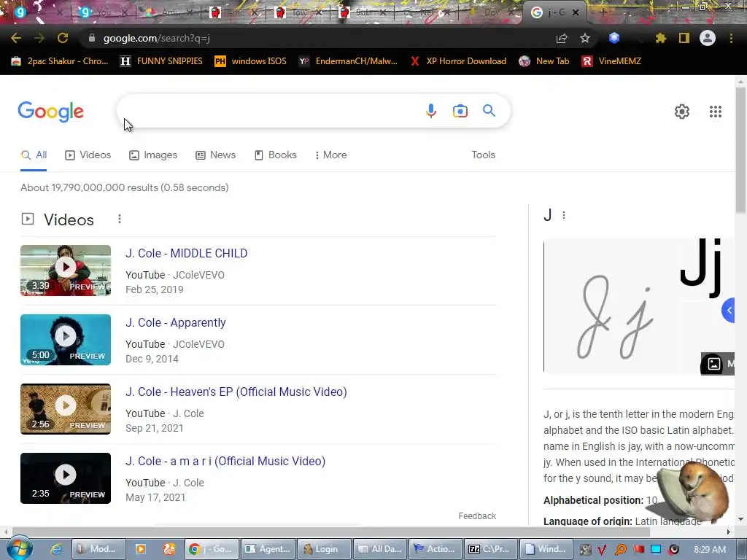
Task: Play the Heaven's EP video thumbnail
Action: (66, 409)
